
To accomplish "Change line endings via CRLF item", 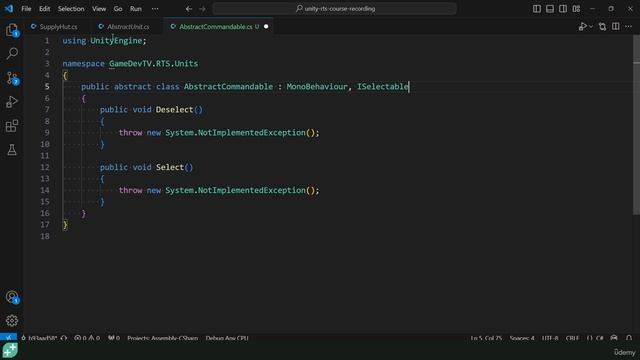I will [572, 338].
